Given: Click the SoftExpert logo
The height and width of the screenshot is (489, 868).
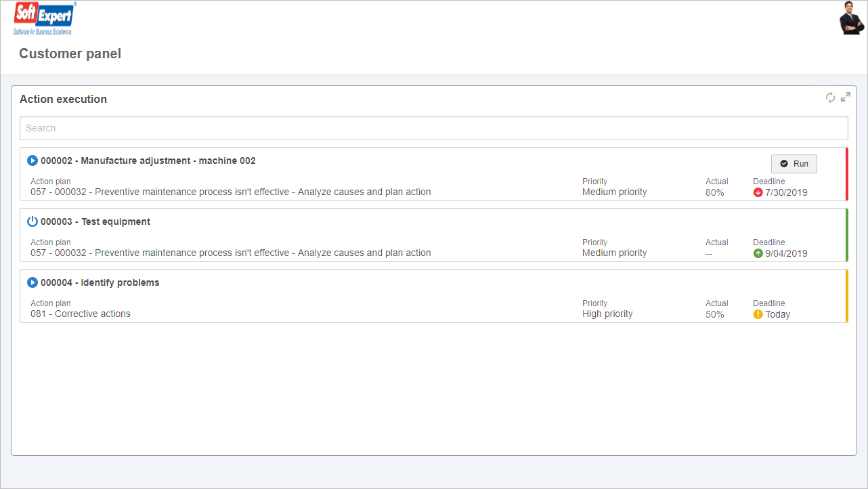Looking at the screenshot, I should point(45,19).
